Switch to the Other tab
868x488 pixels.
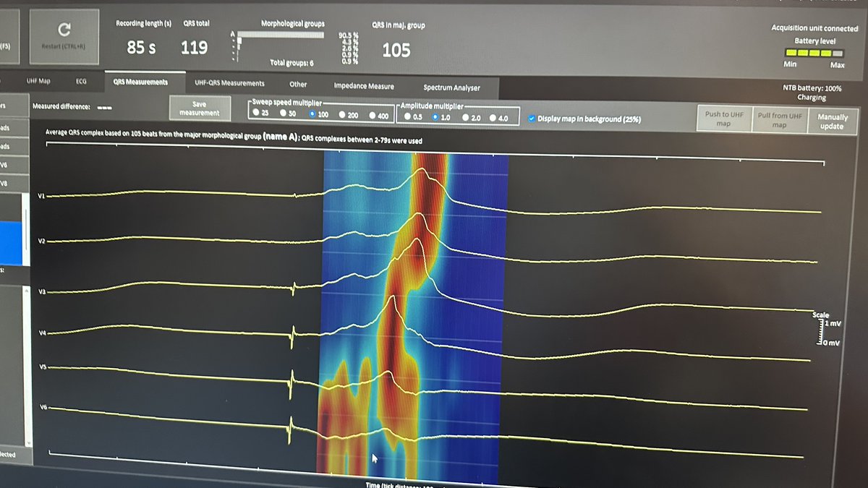pos(298,85)
